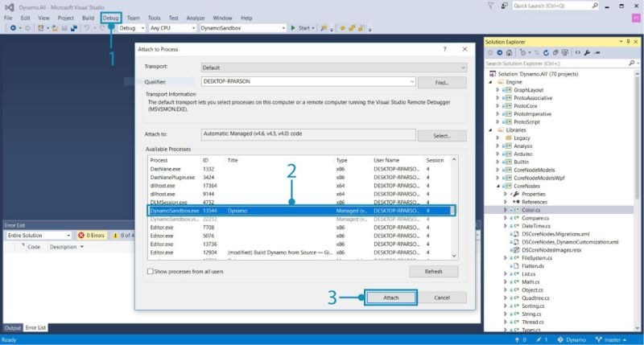Click the Select... button
This screenshot has width=644, height=345.
pyautogui.click(x=442, y=136)
